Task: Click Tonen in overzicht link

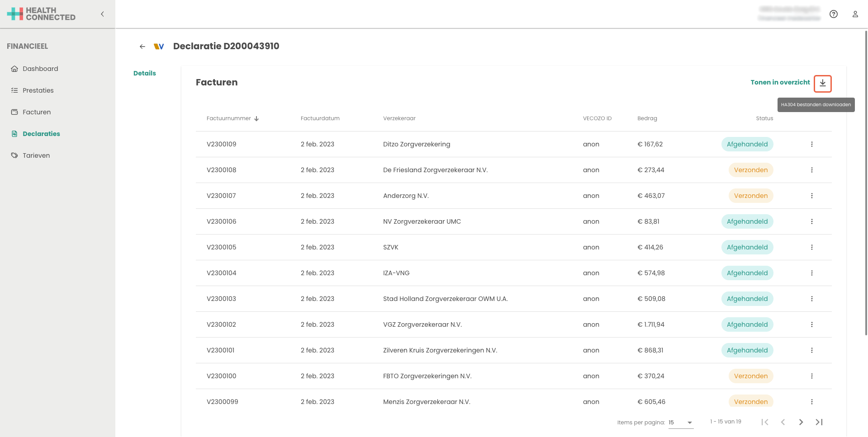Action: coord(780,82)
